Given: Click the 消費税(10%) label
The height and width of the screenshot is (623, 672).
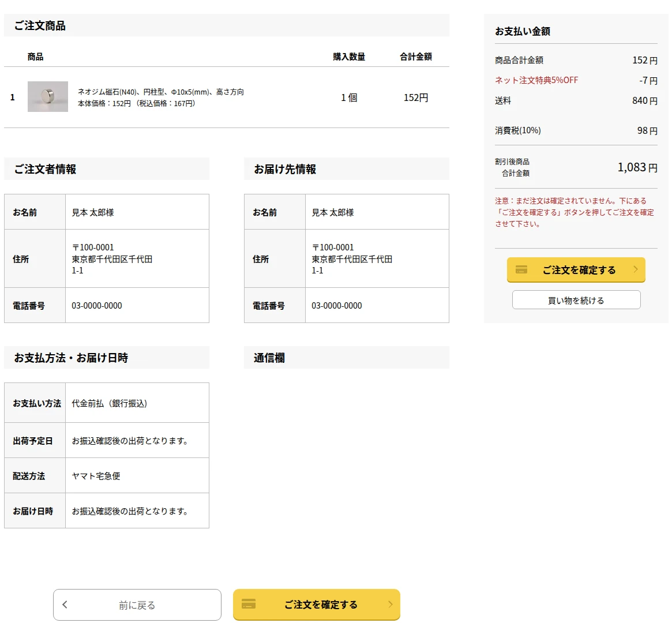Looking at the screenshot, I should point(518,130).
